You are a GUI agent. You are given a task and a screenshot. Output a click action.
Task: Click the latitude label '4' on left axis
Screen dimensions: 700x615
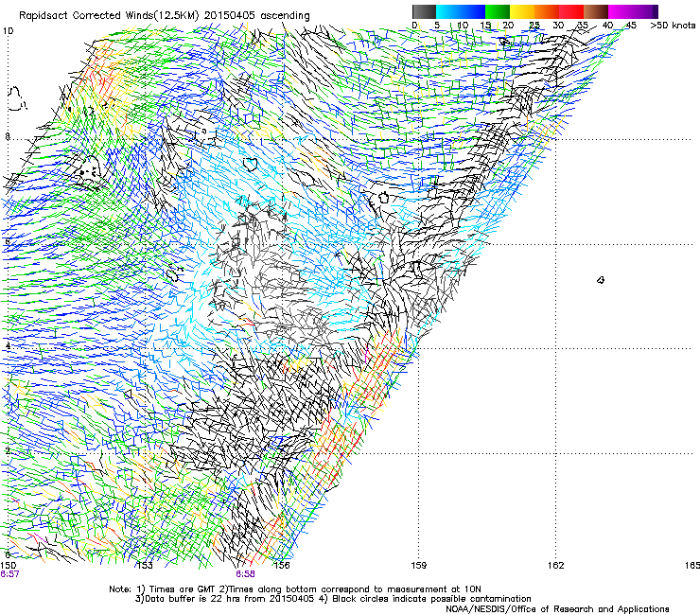tap(8, 345)
